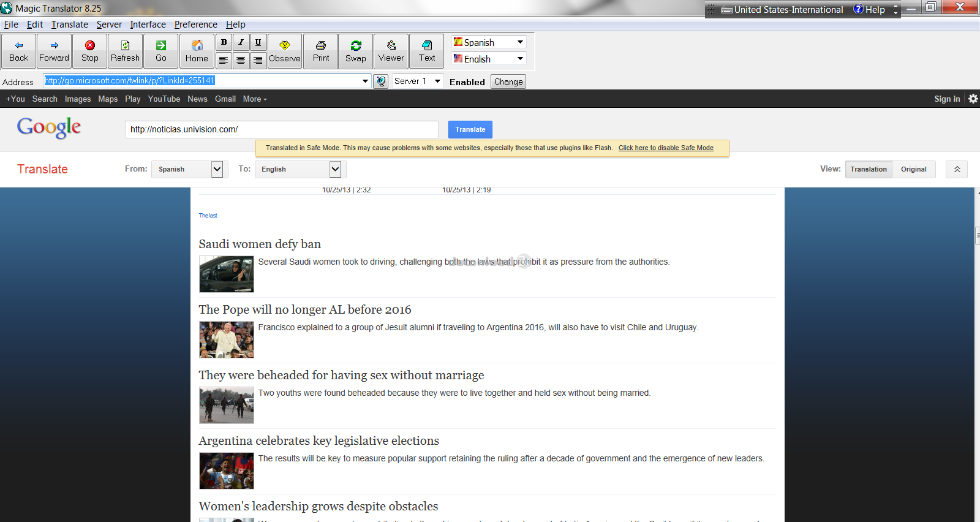Align text right
Viewport: 980px width, 522px height.
pyautogui.click(x=258, y=60)
